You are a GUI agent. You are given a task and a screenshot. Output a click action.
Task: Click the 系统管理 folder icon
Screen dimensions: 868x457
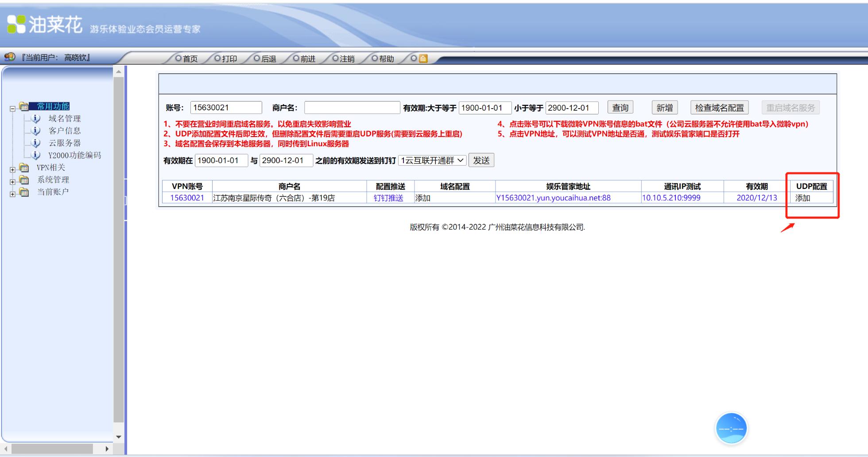(x=24, y=180)
